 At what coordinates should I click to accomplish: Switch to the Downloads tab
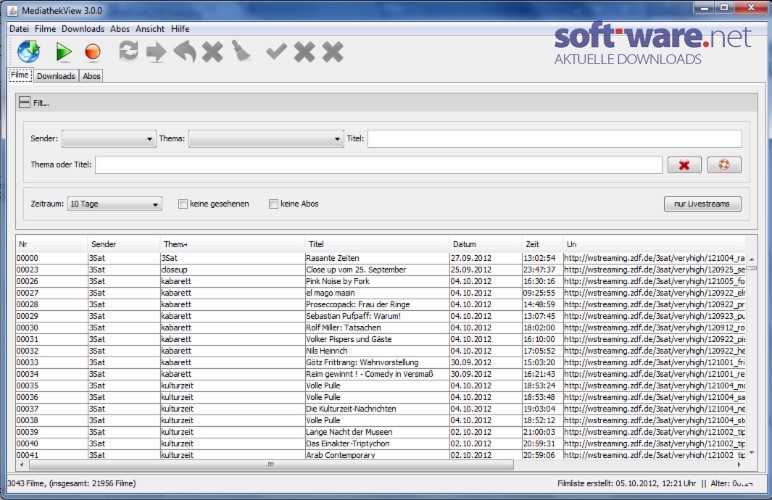tap(56, 76)
